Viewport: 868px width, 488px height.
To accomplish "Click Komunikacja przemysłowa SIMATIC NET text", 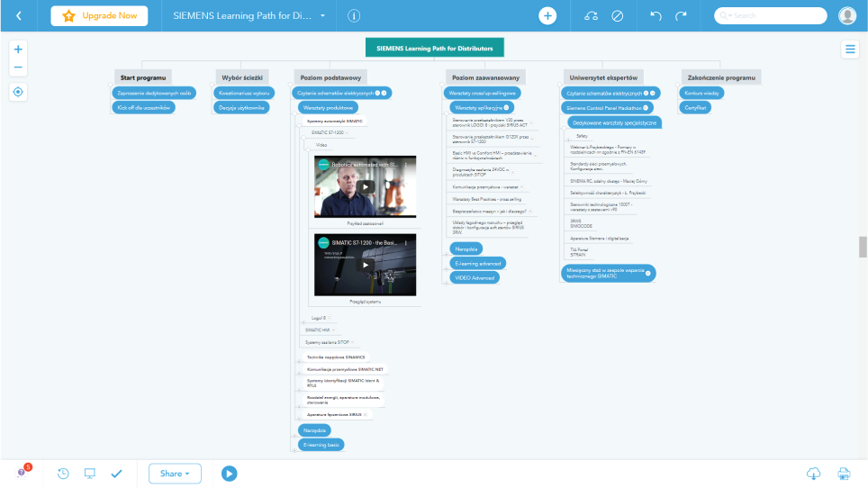I will click(345, 369).
